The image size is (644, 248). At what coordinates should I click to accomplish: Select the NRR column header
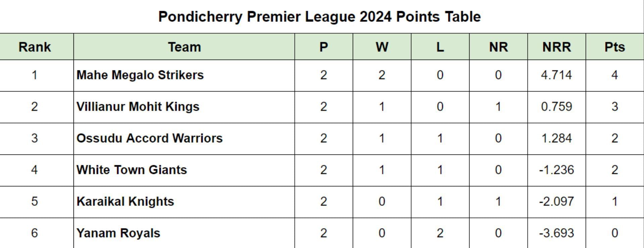coord(556,47)
